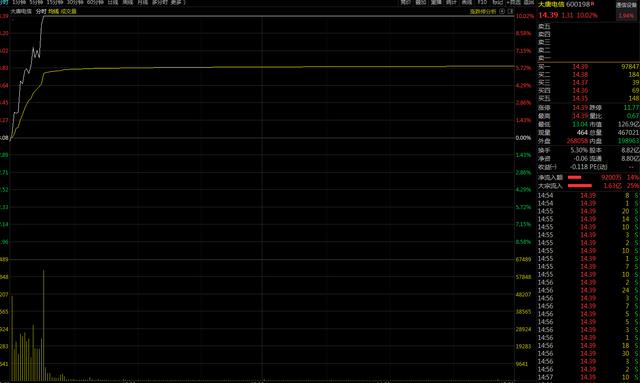Click the tallest volume bar spike
The height and width of the screenshot is (383, 640).
pyautogui.click(x=44, y=325)
